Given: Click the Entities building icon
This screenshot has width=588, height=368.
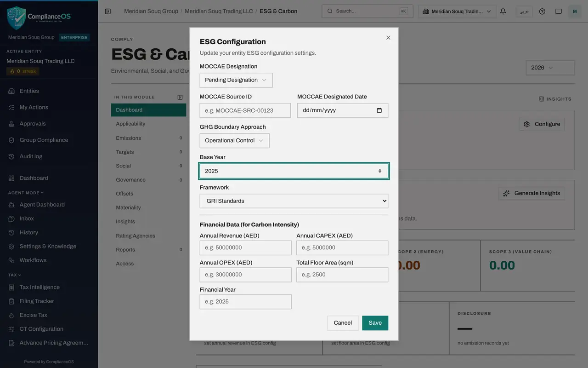Looking at the screenshot, I should click(x=11, y=91).
